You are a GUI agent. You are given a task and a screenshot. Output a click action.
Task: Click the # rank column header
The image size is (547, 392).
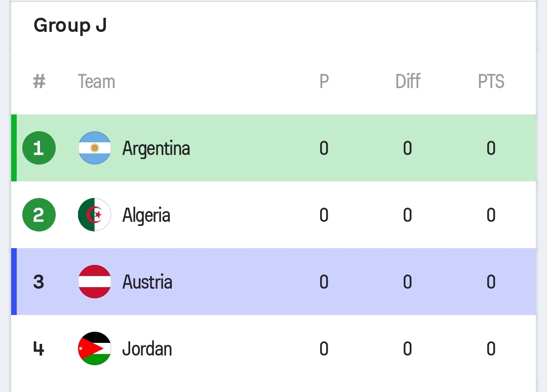tap(39, 82)
